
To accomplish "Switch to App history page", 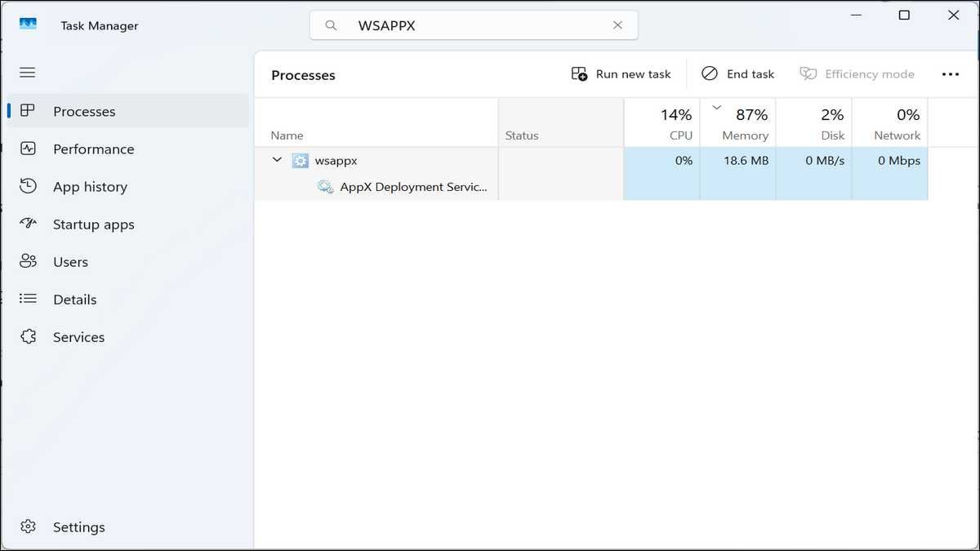I will click(x=90, y=187).
